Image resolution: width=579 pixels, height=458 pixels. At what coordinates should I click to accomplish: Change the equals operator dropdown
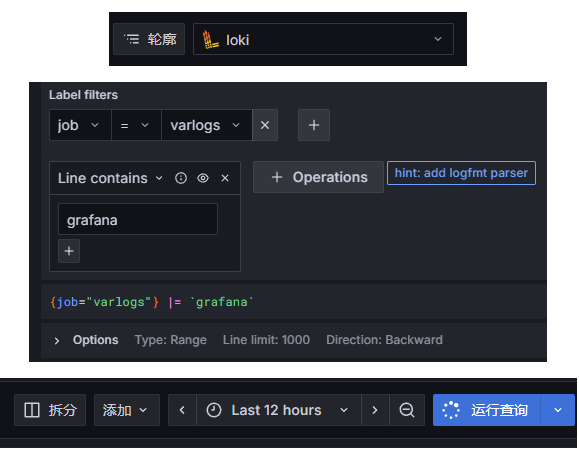coord(136,125)
